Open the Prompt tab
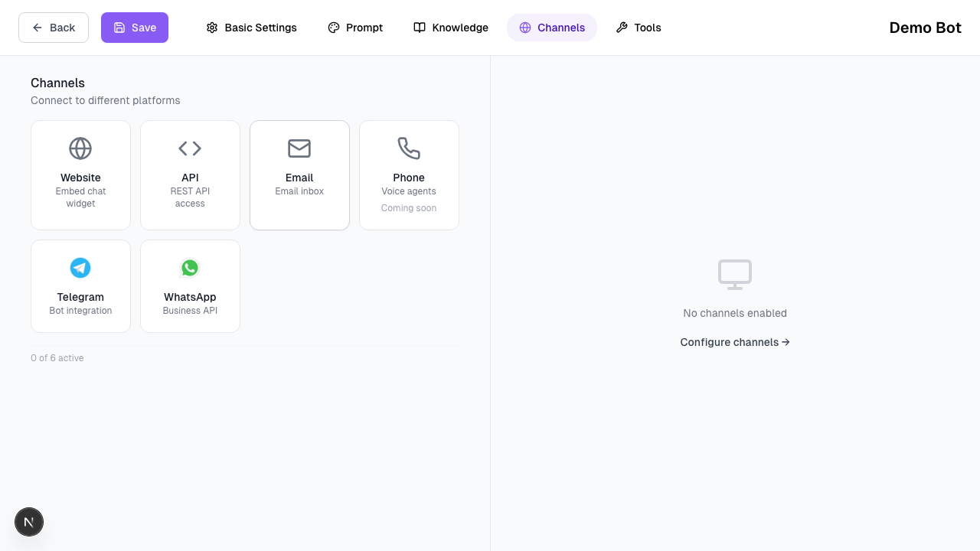The image size is (980, 551). [355, 28]
